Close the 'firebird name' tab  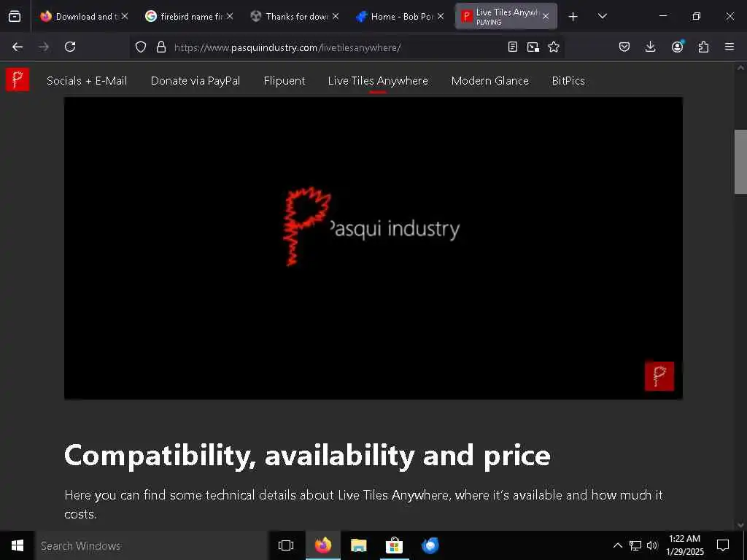(x=230, y=17)
